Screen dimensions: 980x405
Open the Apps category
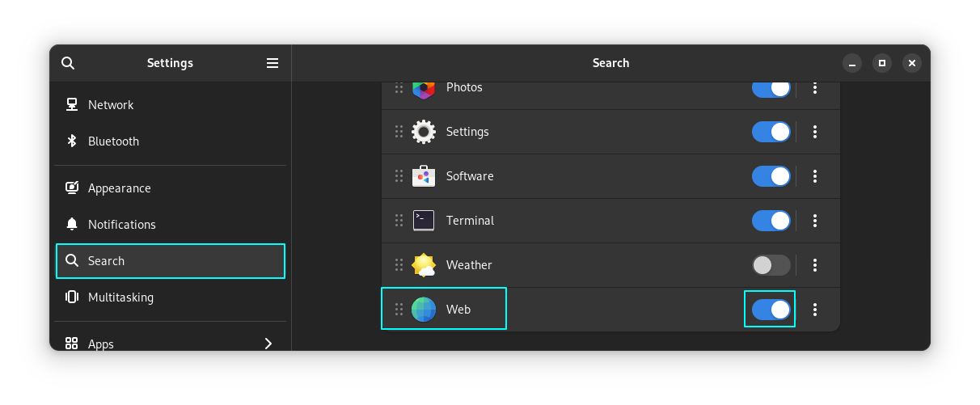pos(171,340)
